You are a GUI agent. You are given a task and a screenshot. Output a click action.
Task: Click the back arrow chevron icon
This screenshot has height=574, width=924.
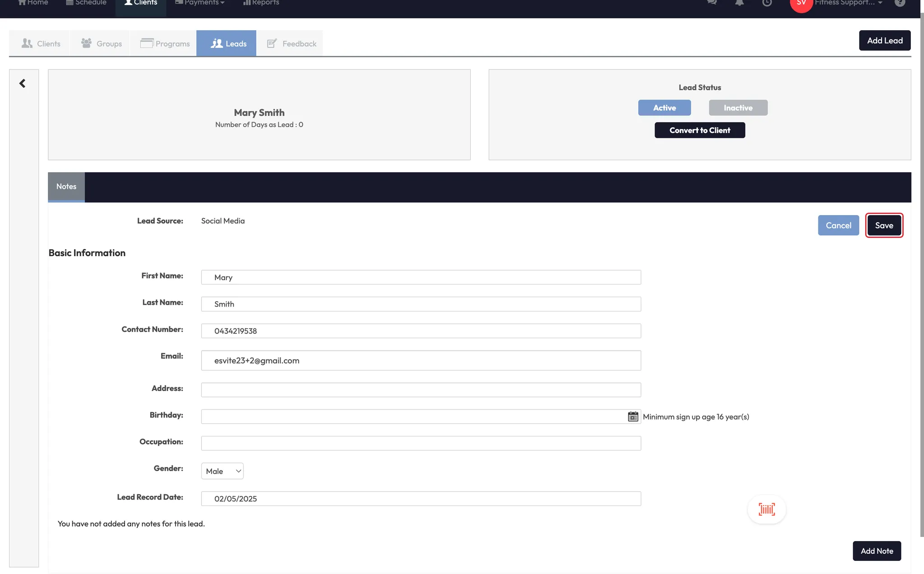[22, 83]
